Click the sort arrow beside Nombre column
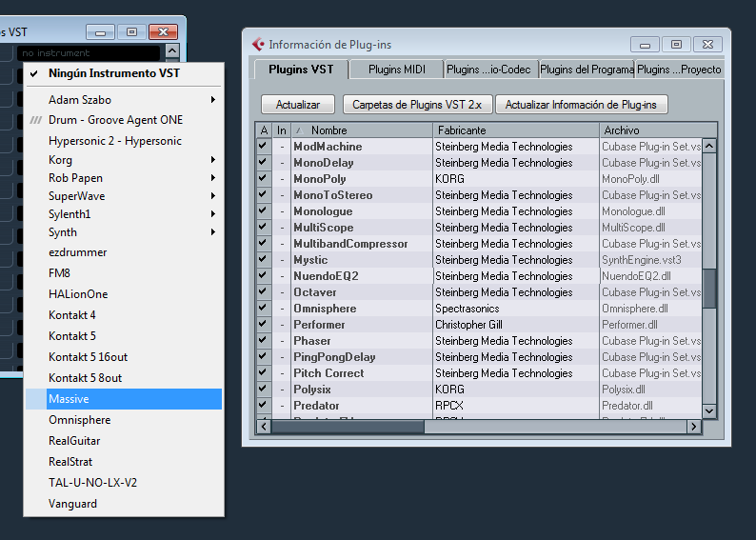 point(298,130)
